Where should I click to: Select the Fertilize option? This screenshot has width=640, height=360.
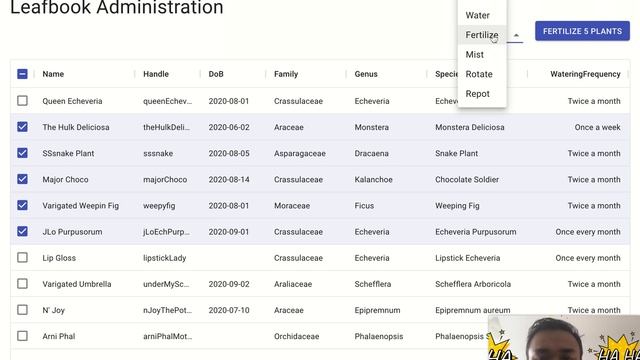coord(482,35)
